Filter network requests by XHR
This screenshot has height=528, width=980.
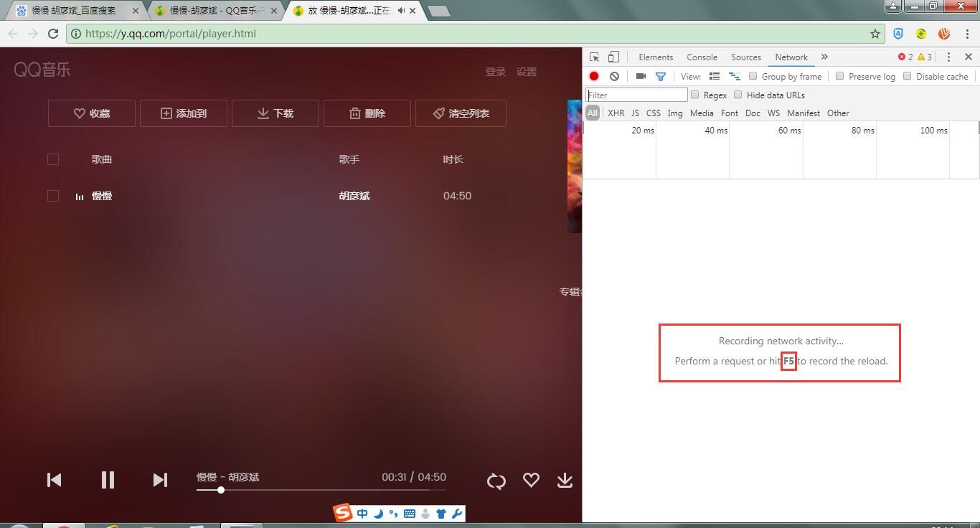(616, 113)
